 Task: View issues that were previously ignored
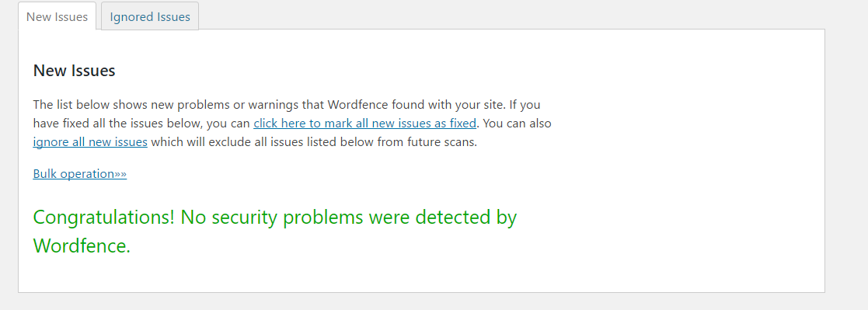tap(149, 16)
